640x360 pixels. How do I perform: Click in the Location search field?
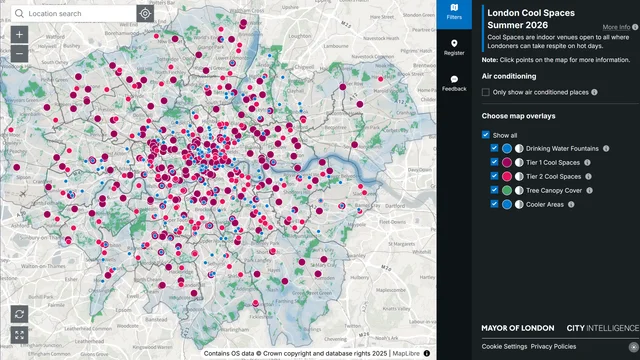(73, 13)
